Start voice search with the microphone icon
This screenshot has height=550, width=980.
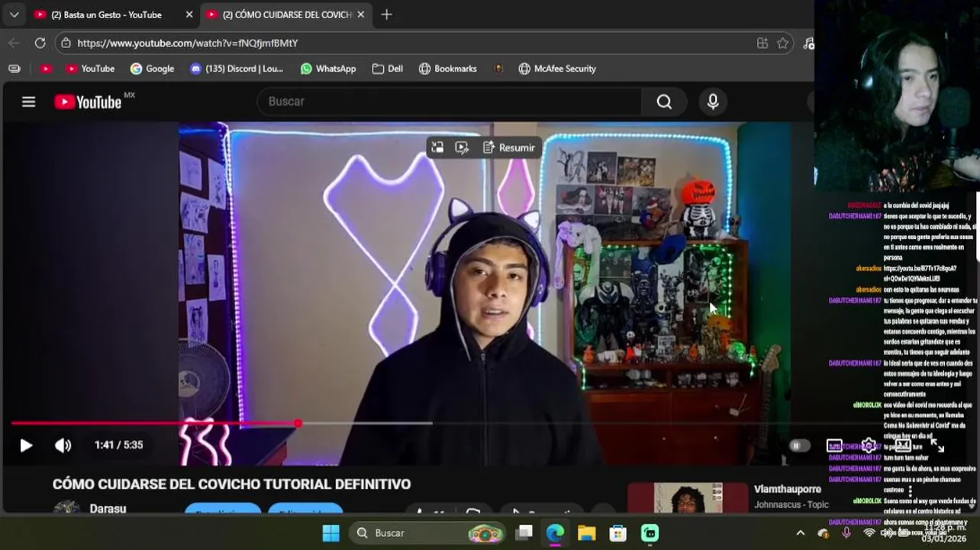[x=713, y=102]
